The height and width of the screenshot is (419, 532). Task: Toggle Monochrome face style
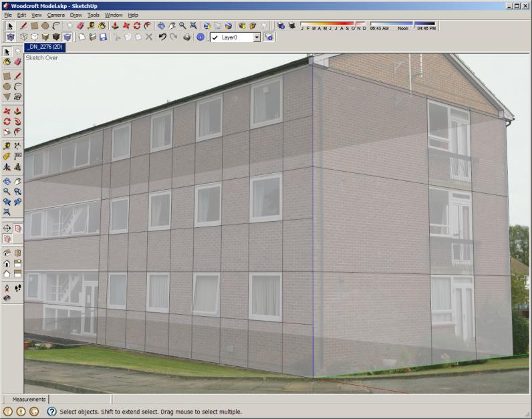click(x=68, y=37)
